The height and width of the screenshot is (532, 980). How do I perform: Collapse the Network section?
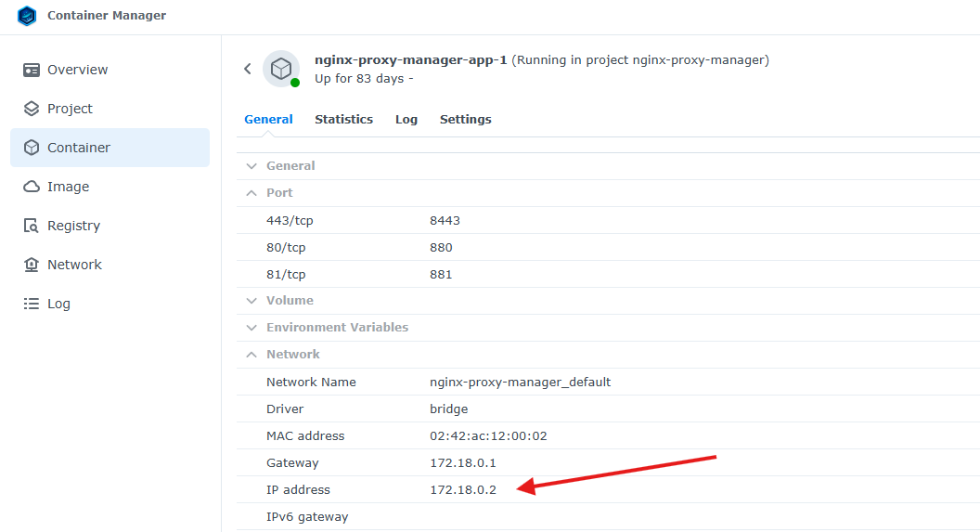click(x=251, y=354)
